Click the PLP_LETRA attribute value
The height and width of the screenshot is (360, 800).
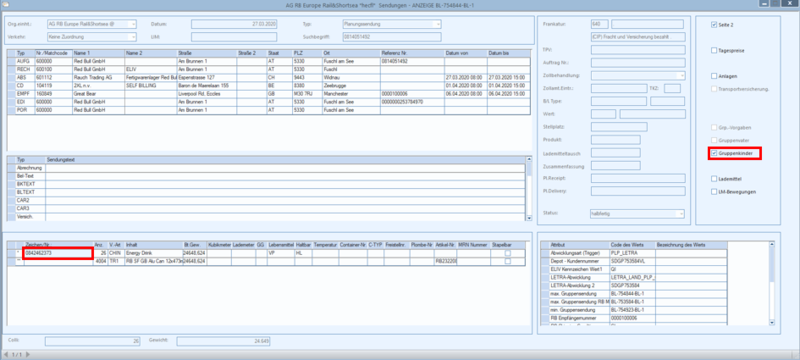click(632, 252)
